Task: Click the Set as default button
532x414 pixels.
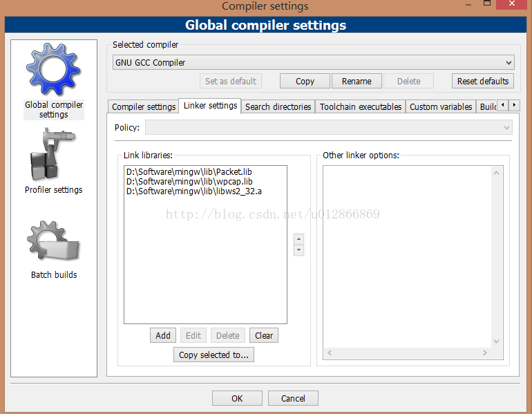Action: (x=231, y=81)
